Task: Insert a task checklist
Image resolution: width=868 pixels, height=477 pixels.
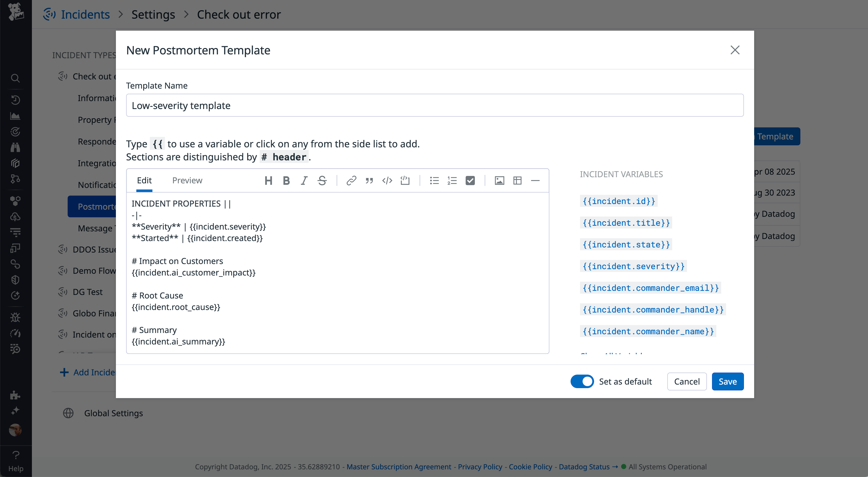Action: (470, 181)
